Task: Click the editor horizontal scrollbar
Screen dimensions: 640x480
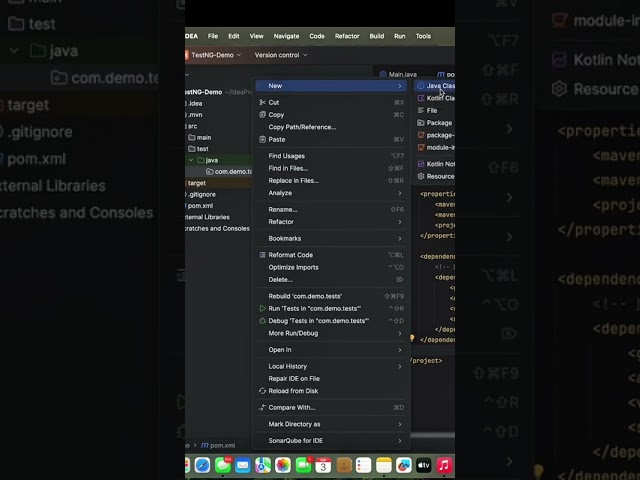Action: tap(432, 435)
